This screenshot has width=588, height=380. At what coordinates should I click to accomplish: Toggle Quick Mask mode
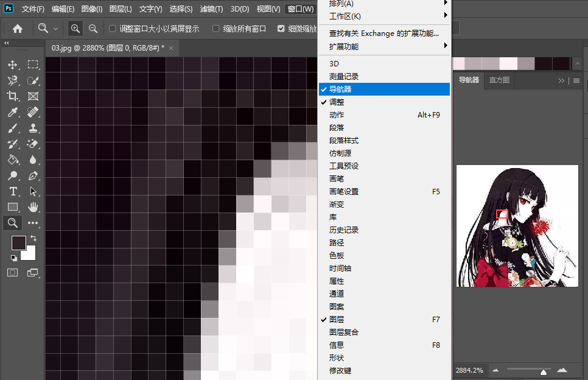pyautogui.click(x=12, y=273)
